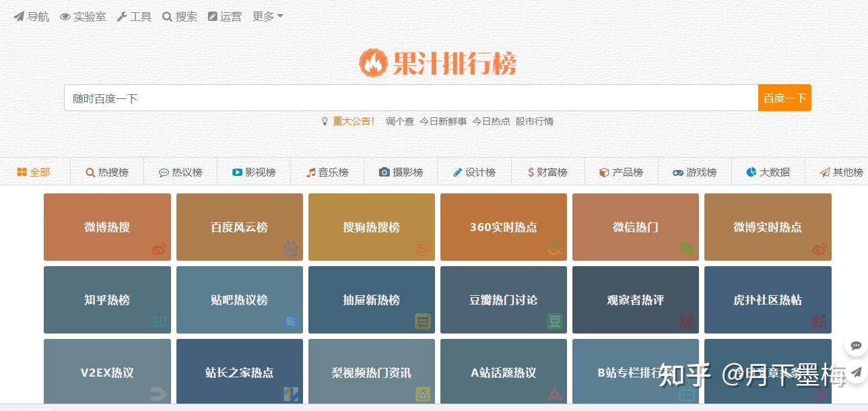Focus the 随时百度一下 search input field

pyautogui.click(x=411, y=98)
